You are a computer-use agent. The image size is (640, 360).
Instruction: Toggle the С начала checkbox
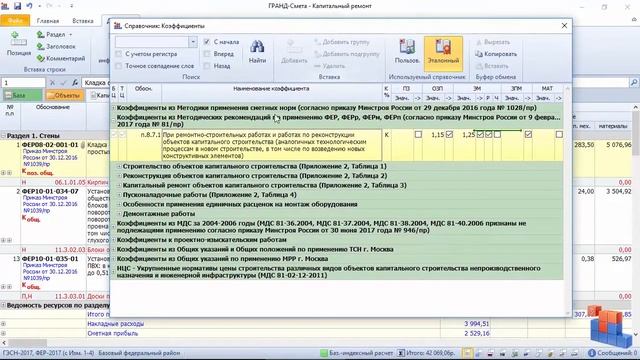coord(207,42)
